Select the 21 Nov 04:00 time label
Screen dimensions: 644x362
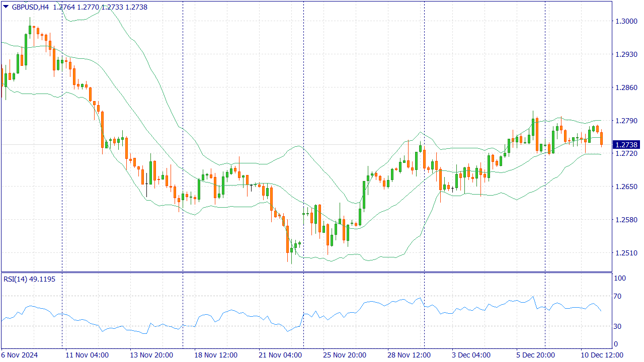tap(280, 355)
